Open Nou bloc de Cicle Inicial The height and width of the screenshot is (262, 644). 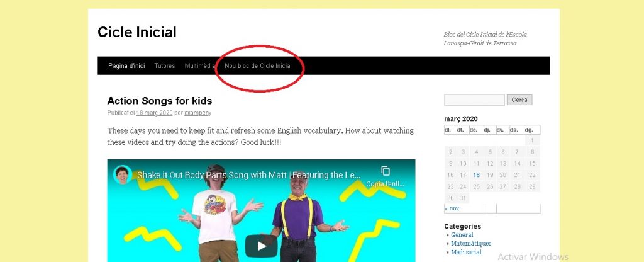tap(258, 65)
